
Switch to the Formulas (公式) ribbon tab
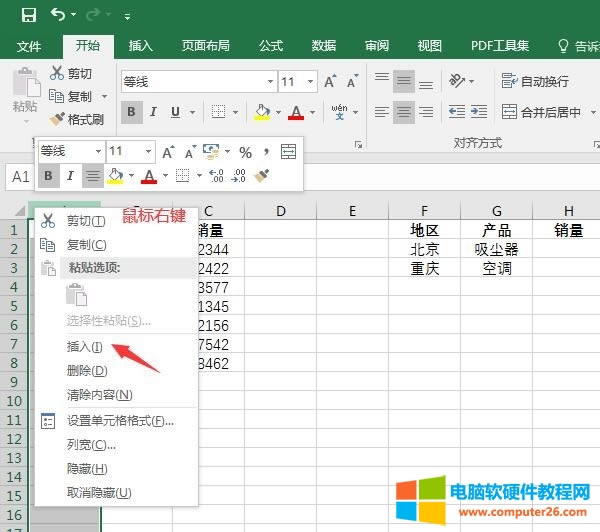(x=270, y=46)
